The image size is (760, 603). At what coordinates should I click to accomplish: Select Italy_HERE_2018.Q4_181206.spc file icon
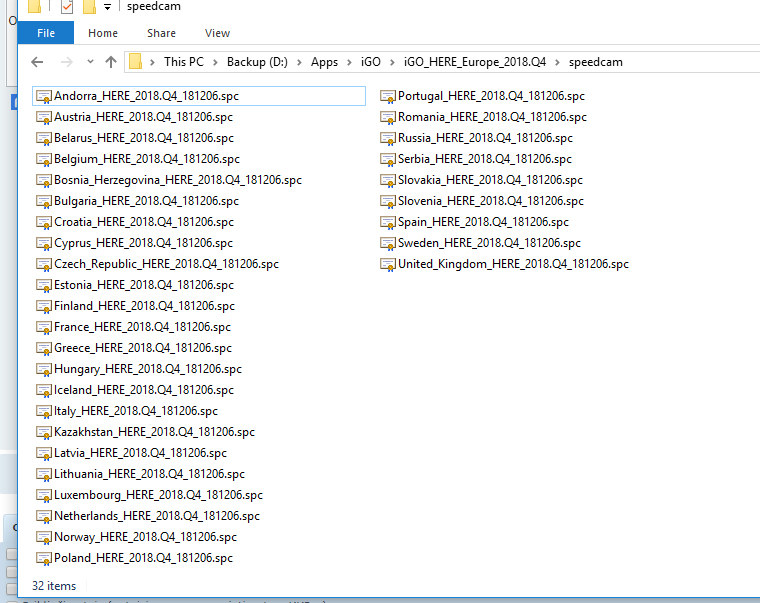[44, 412]
